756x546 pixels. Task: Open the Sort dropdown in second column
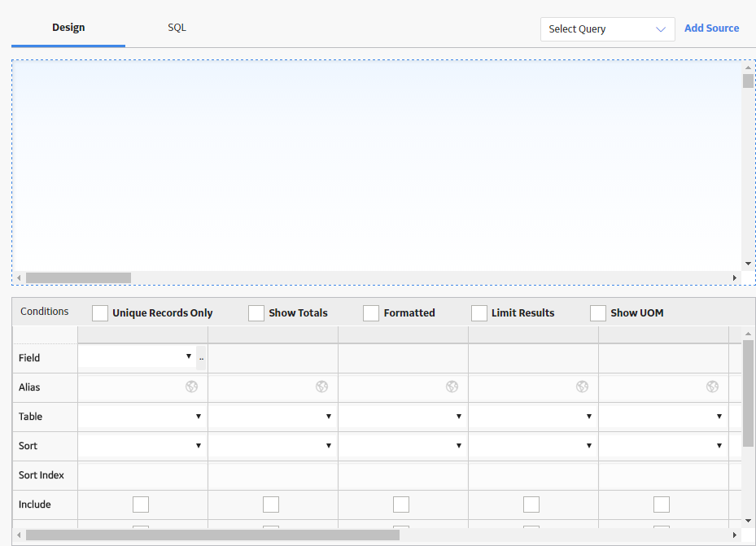coord(273,446)
